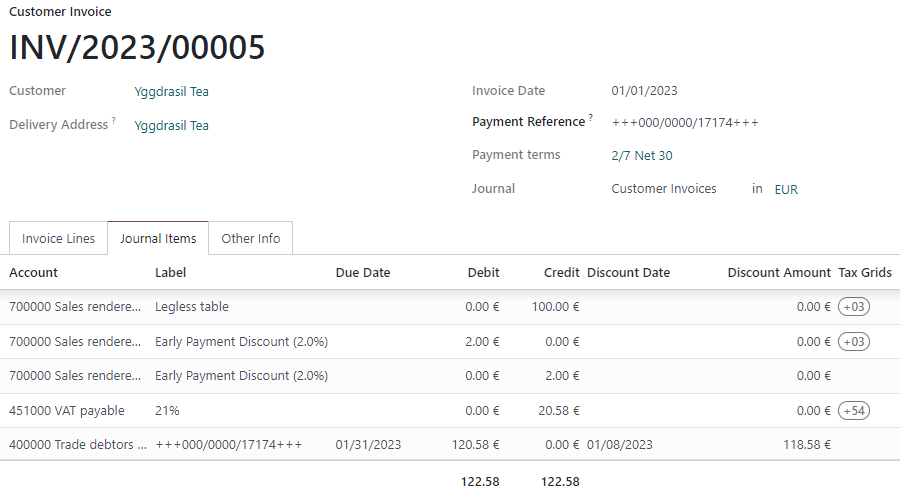Click the payment reference +++000/0000/17174+++ field
Viewport: 900px width, 493px height.
(685, 123)
